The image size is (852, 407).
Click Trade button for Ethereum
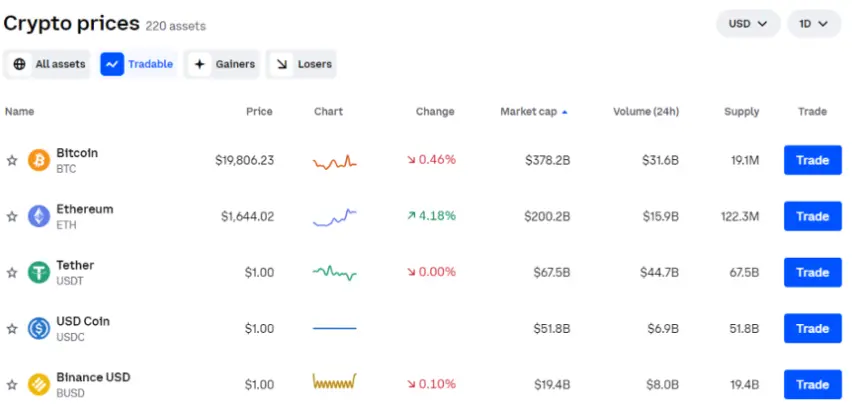[812, 216]
